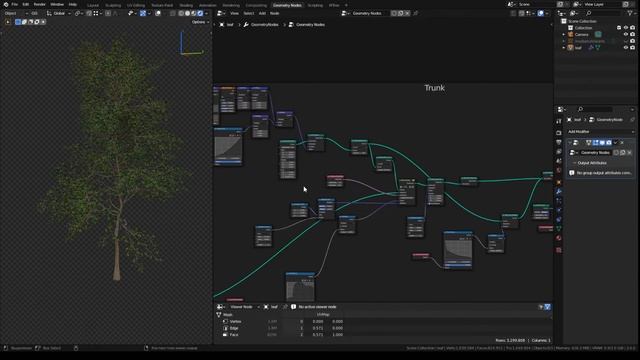Select solid viewport shading

[x=187, y=13]
